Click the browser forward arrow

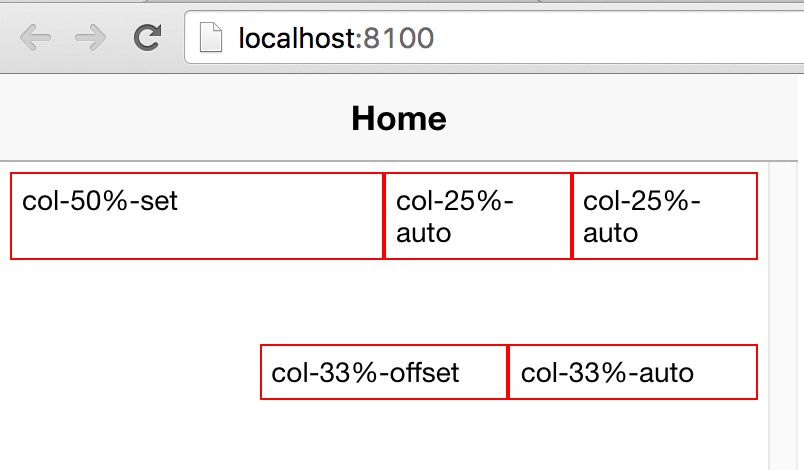coord(90,37)
